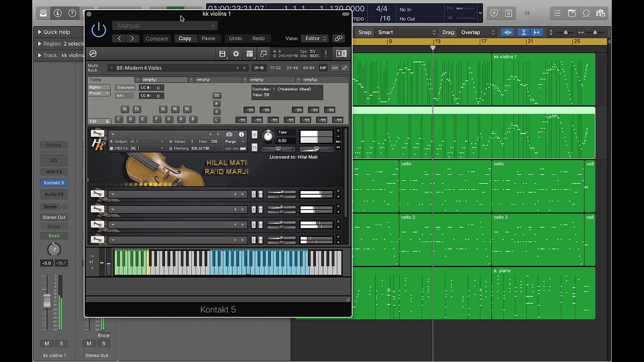Expand the Region inspector section
The height and width of the screenshot is (362, 644).
40,44
